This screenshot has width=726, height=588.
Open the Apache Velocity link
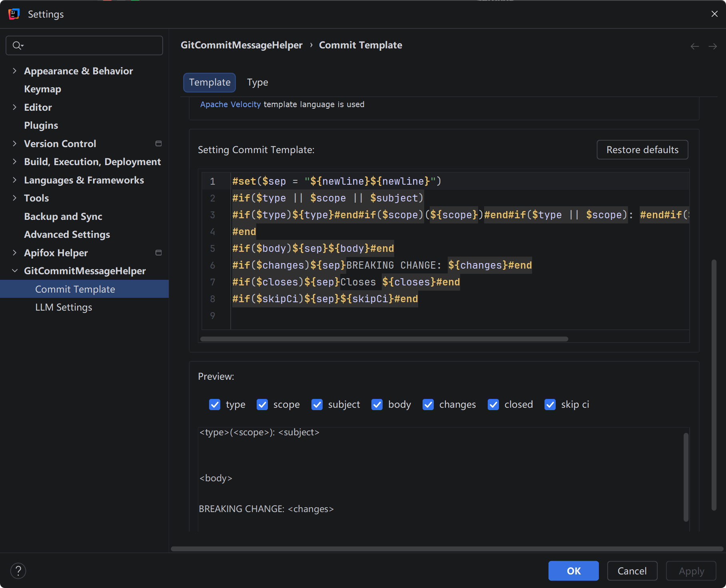(230, 104)
